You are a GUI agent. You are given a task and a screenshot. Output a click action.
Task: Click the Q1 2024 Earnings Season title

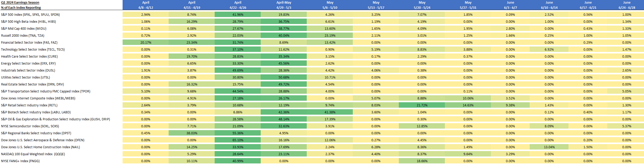tap(20, 3)
